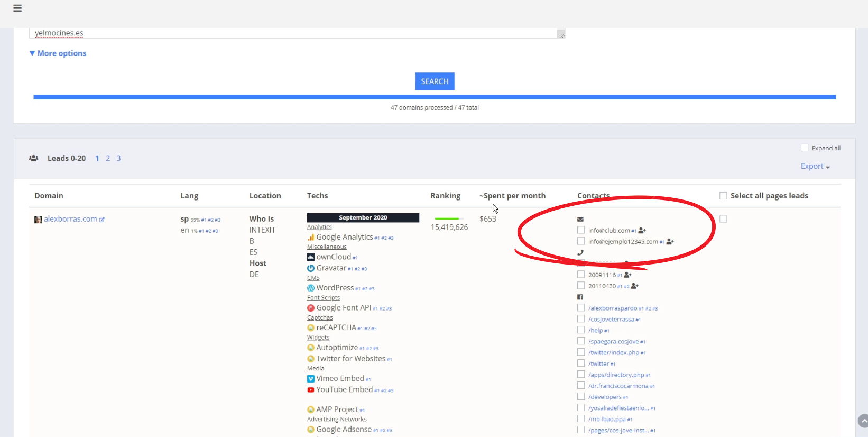Screen dimensions: 868x437
Task: Go to leads page 1
Action: click(x=97, y=158)
